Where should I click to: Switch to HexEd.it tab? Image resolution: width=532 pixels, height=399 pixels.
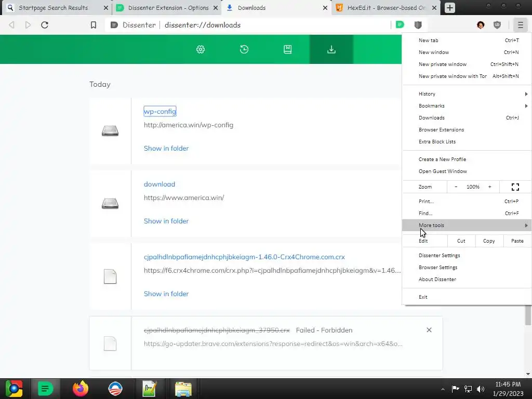387,7
